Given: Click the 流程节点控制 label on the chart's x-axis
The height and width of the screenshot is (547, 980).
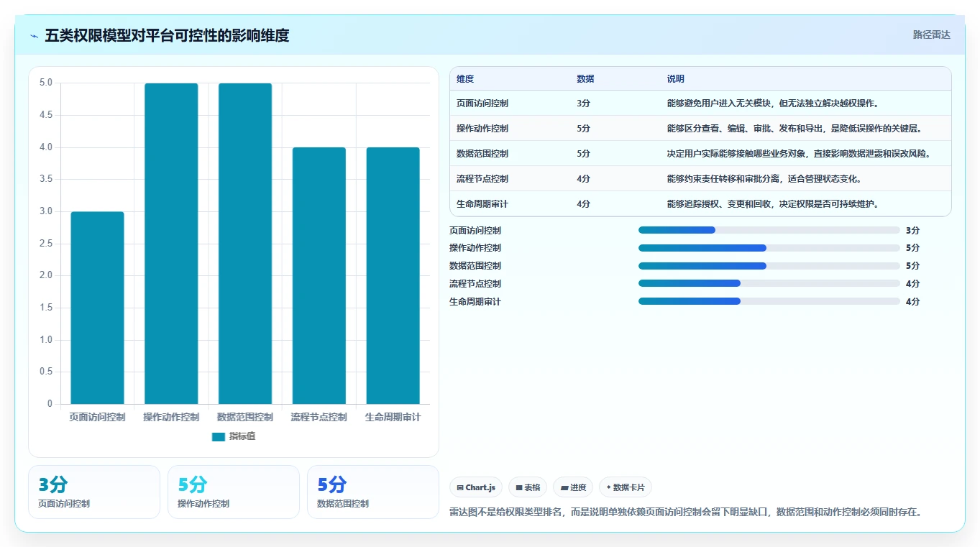Looking at the screenshot, I should (319, 417).
